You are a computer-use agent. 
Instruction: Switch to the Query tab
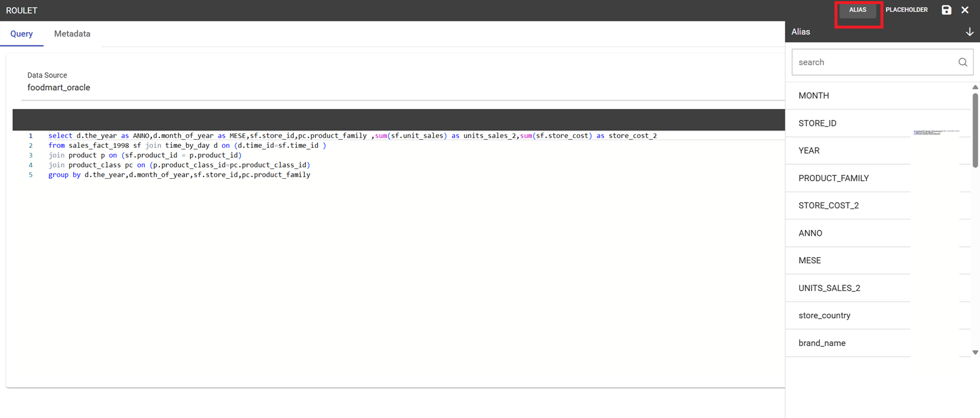pyautogui.click(x=22, y=34)
